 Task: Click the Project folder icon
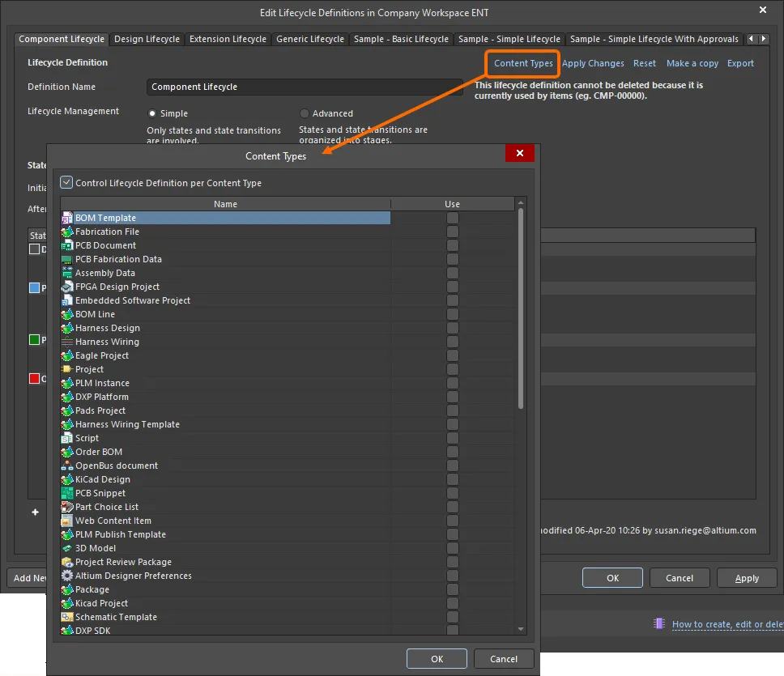coord(67,369)
